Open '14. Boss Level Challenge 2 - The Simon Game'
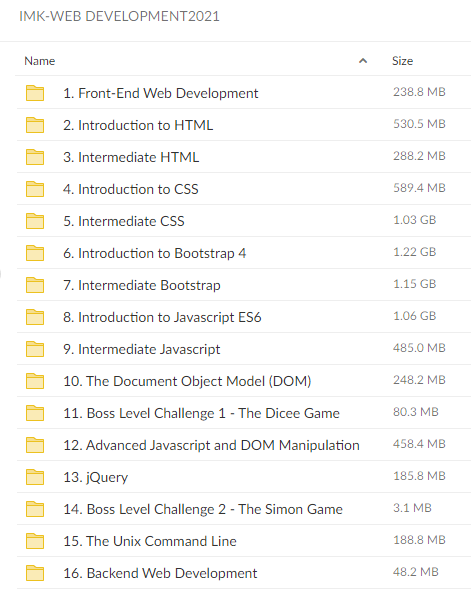471x590 pixels. (x=203, y=509)
